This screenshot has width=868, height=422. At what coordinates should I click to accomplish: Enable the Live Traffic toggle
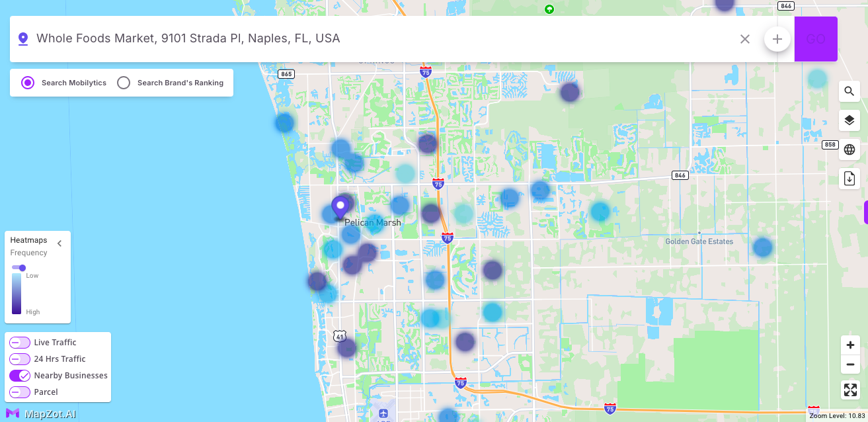click(20, 343)
